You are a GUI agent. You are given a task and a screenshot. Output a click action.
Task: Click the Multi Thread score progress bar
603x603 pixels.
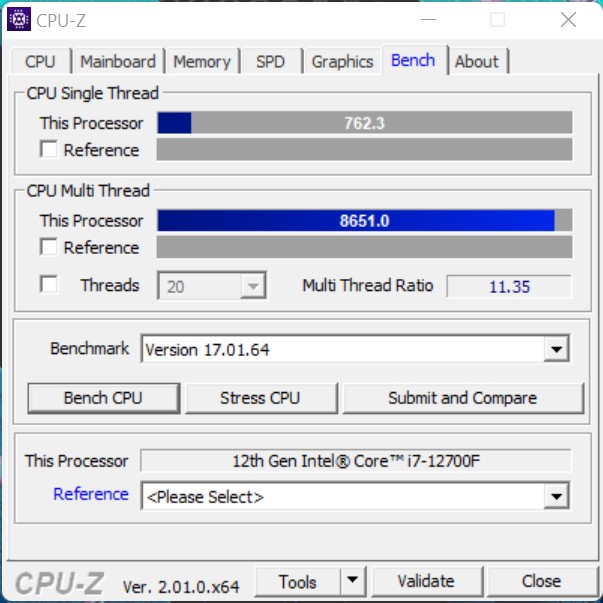click(365, 220)
